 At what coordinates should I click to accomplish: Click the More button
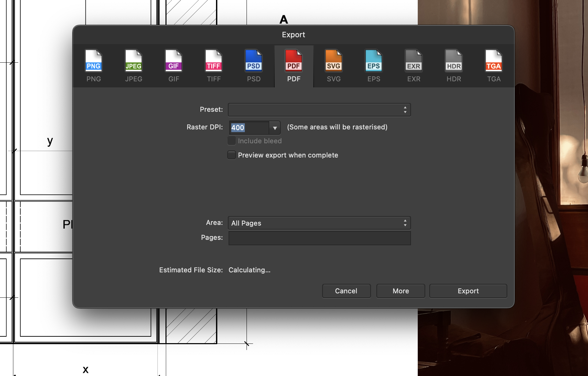tap(400, 291)
